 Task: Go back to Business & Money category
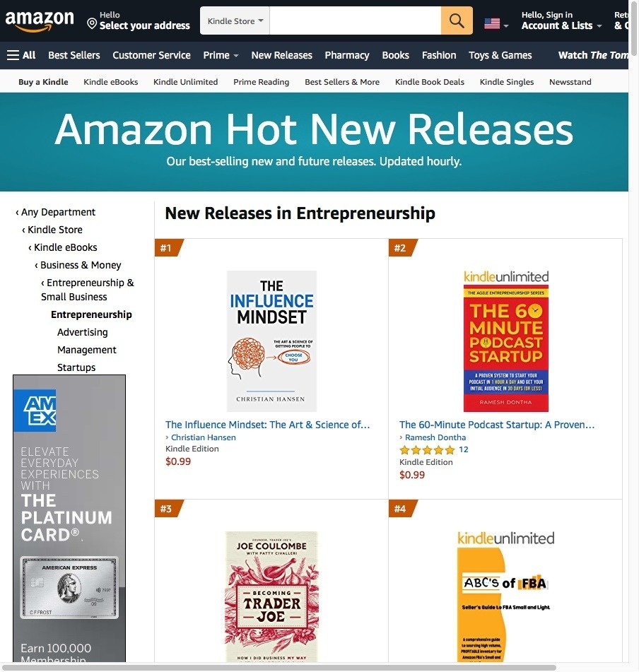click(81, 265)
